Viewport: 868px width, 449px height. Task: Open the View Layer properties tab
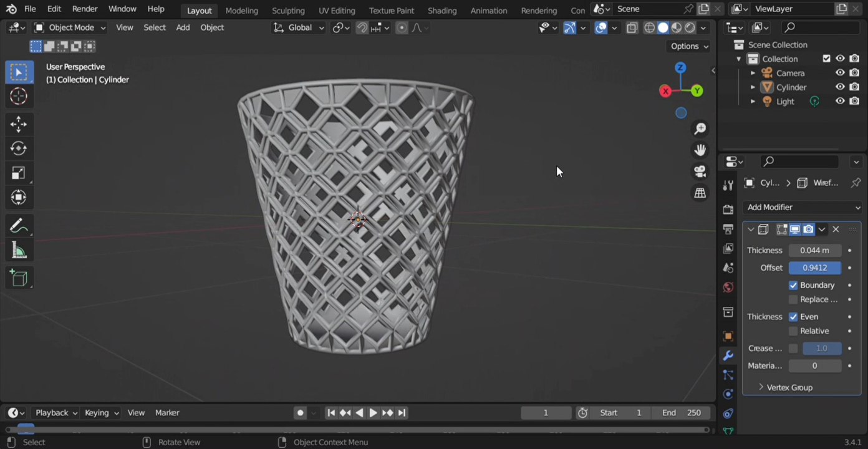pyautogui.click(x=728, y=249)
